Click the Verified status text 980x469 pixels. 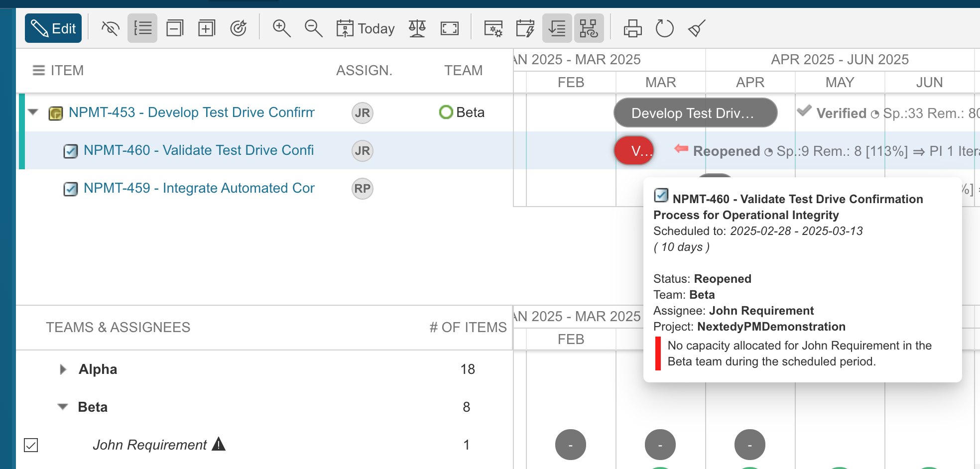click(x=842, y=114)
